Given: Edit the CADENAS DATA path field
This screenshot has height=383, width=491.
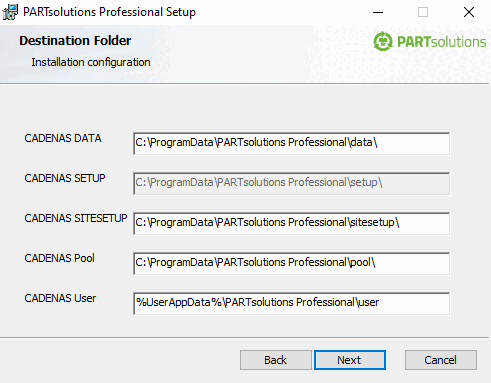Looking at the screenshot, I should (291, 143).
